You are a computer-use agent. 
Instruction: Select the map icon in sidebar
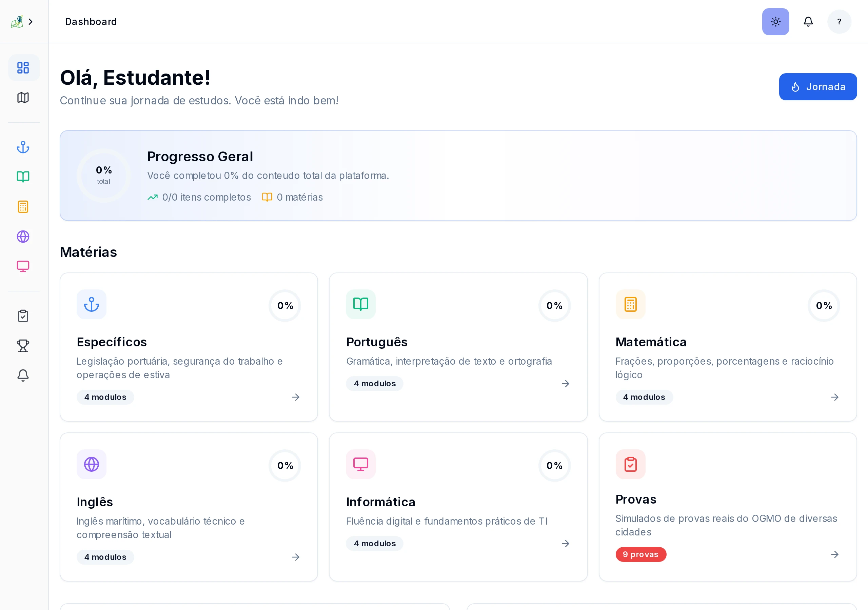click(23, 98)
